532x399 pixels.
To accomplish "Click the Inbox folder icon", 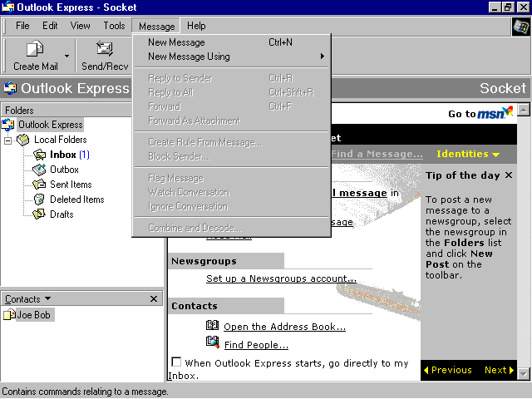I will click(x=39, y=155).
